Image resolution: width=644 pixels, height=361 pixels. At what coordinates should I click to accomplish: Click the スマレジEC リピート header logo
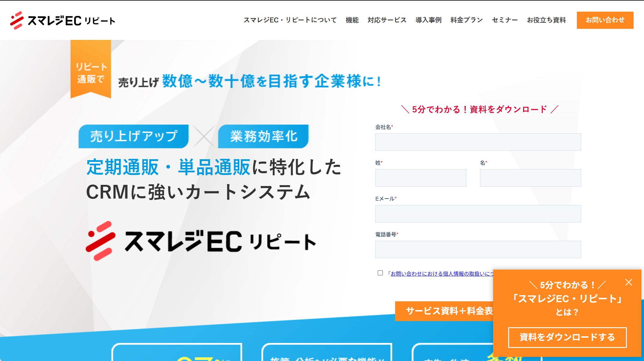tap(63, 20)
